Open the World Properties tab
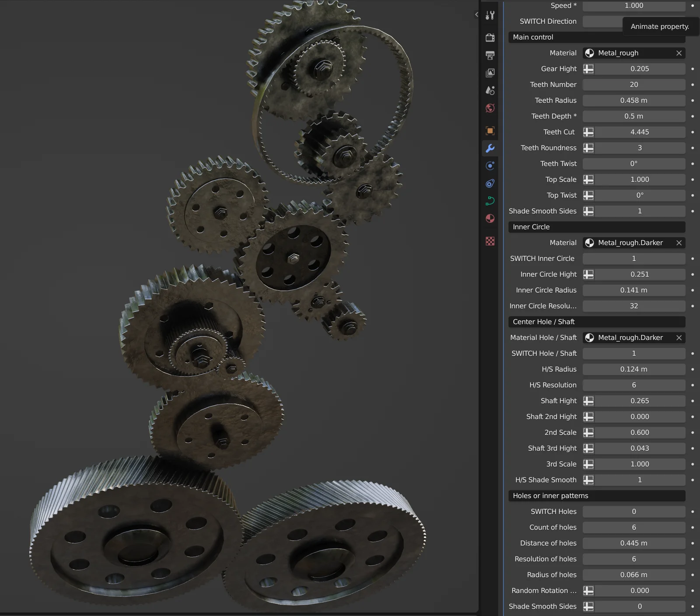The image size is (700, 616). pos(490,108)
